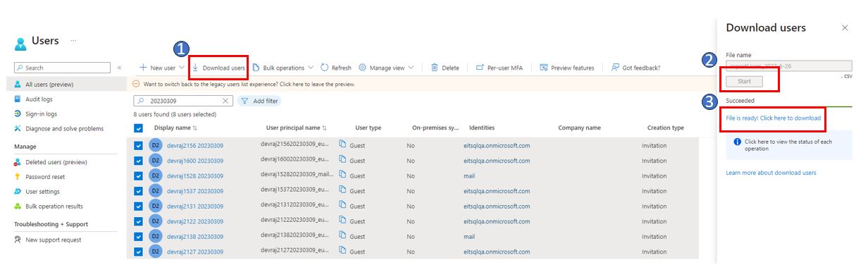Click the Delete trash icon
This screenshot has width=868, height=272.
coord(435,68)
